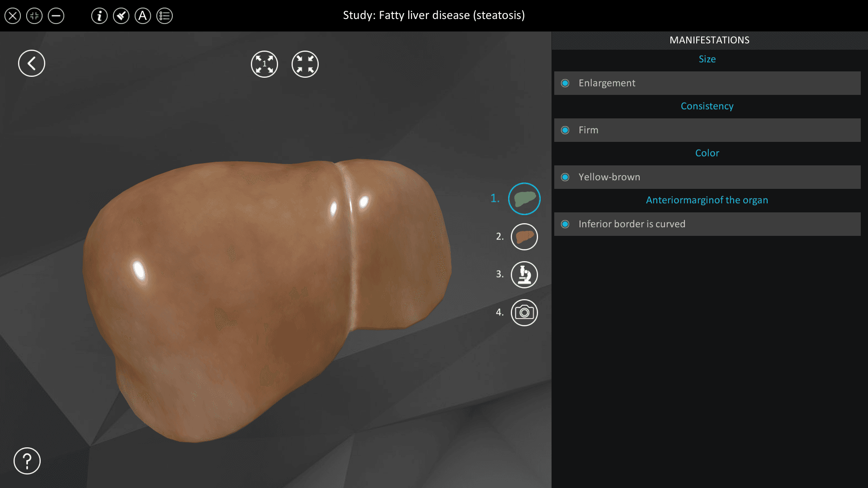Click the Color section heading

[707, 153]
